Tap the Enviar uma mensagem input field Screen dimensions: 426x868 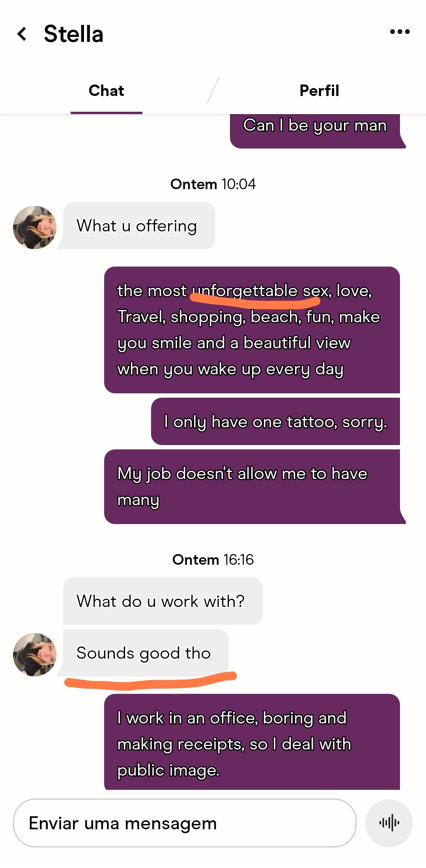tap(185, 823)
